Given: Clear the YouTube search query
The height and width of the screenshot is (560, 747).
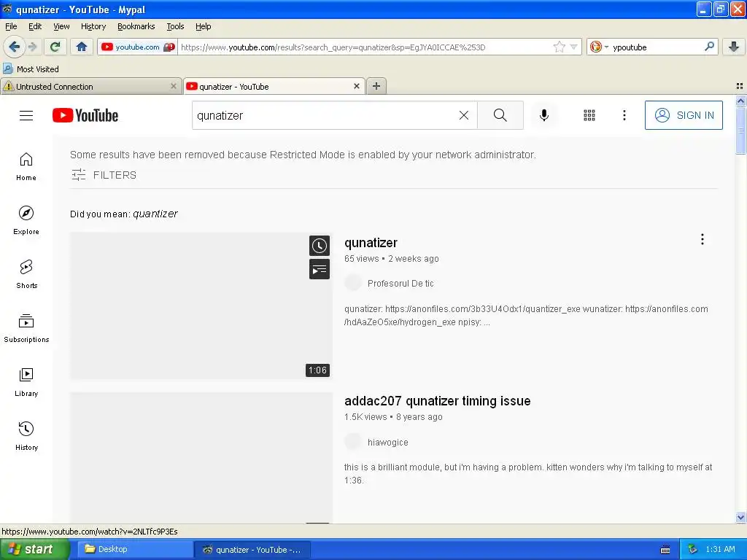Looking at the screenshot, I should (x=463, y=115).
